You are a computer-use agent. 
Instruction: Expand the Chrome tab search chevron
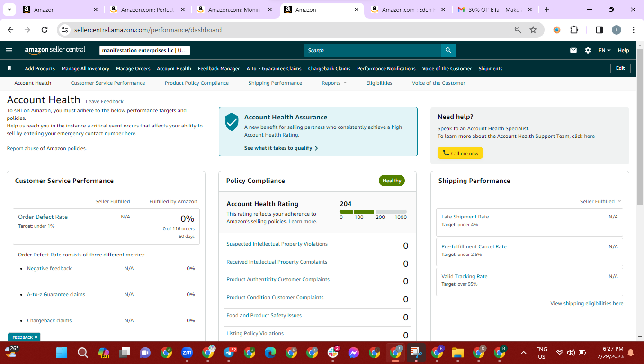[x=9, y=9]
